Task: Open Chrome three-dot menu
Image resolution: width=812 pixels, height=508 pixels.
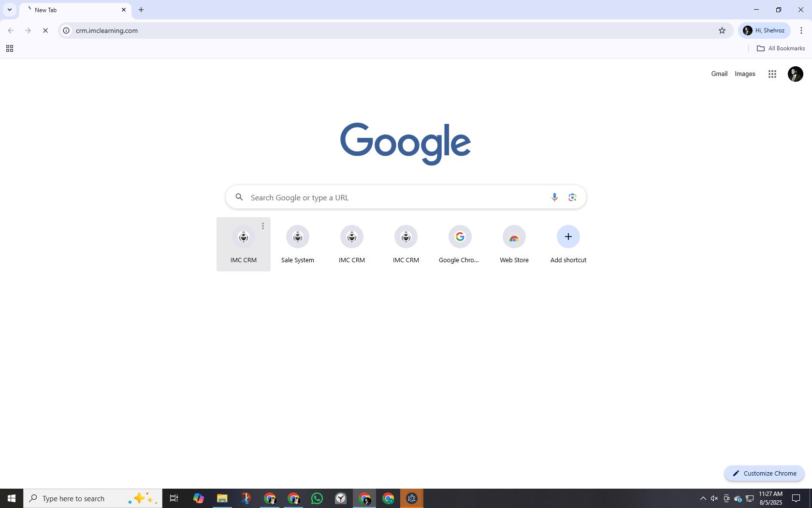Action: [801, 30]
